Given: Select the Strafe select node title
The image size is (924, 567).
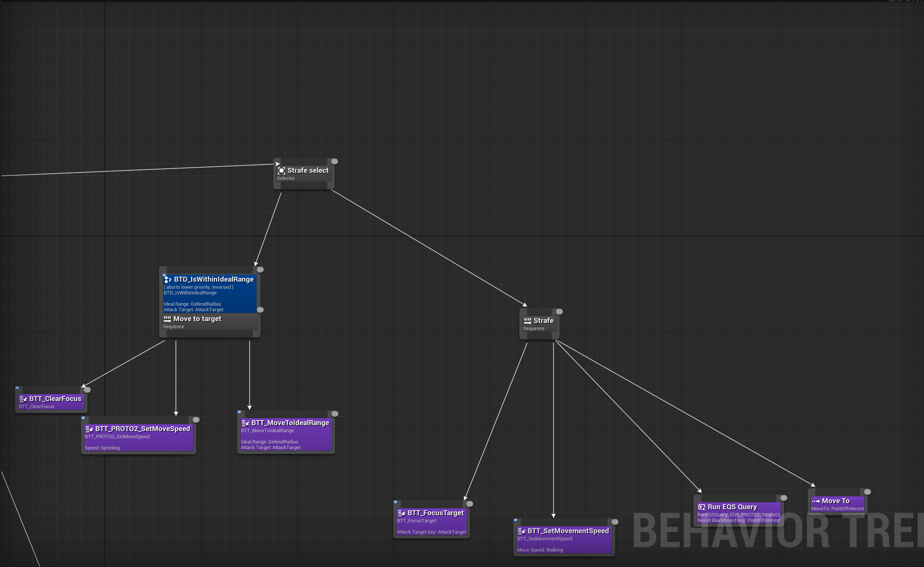Looking at the screenshot, I should pyautogui.click(x=308, y=170).
